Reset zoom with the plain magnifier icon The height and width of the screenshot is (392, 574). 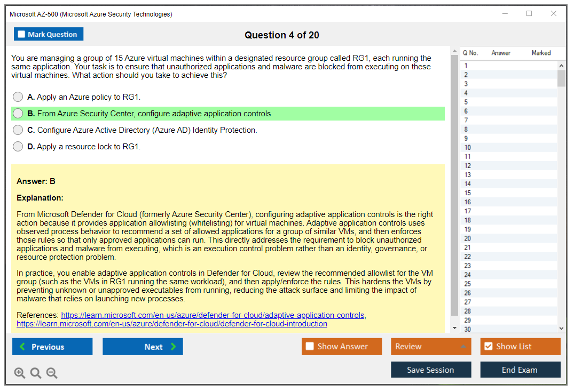pos(36,373)
